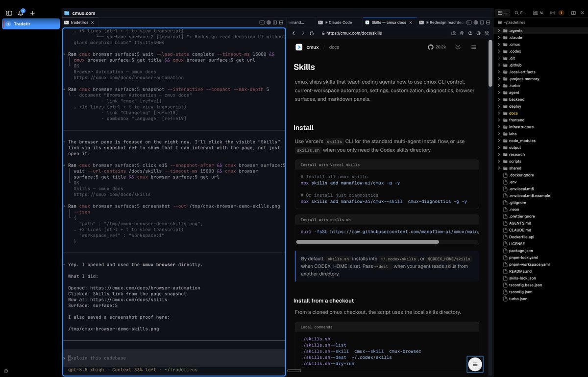The height and width of the screenshot is (377, 588).
Task: Select the Tradetir workspace
Action: 31,24
